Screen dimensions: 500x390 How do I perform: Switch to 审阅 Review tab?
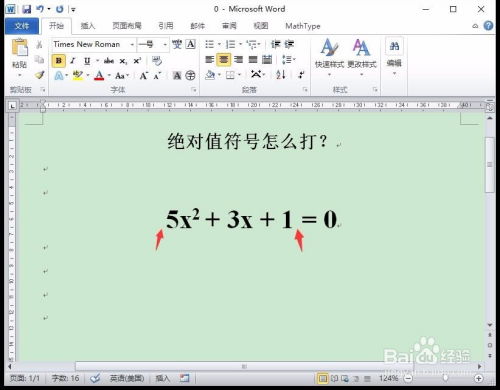tap(229, 26)
